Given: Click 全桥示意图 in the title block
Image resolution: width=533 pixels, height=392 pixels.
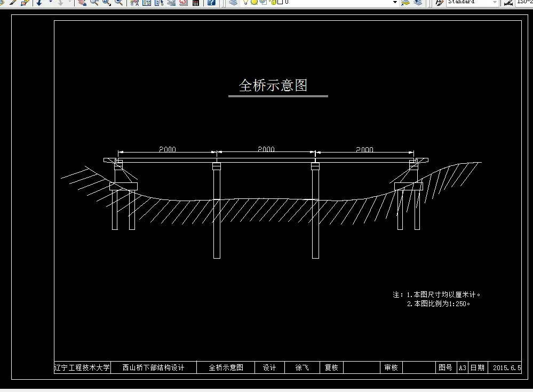Looking at the screenshot, I should pos(226,367).
